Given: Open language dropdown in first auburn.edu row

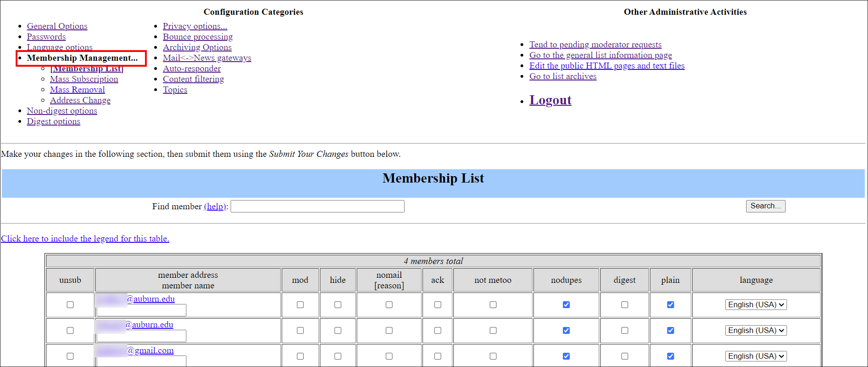Looking at the screenshot, I should [756, 305].
